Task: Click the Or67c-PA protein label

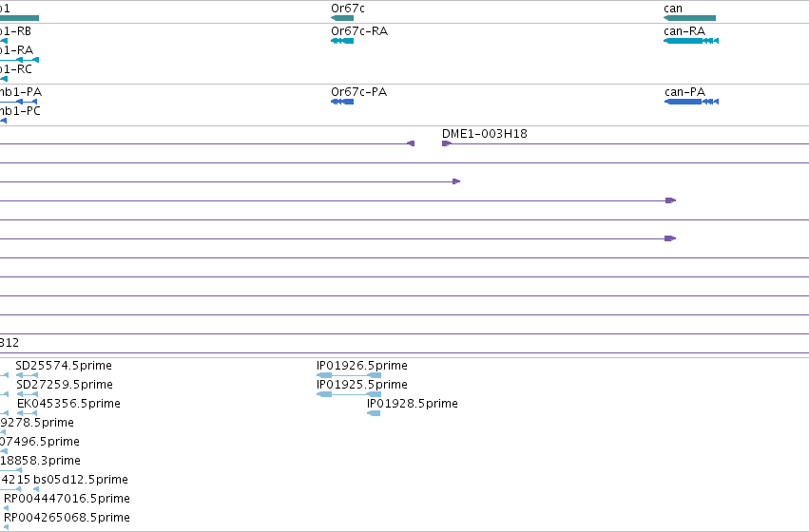Action: (358, 92)
